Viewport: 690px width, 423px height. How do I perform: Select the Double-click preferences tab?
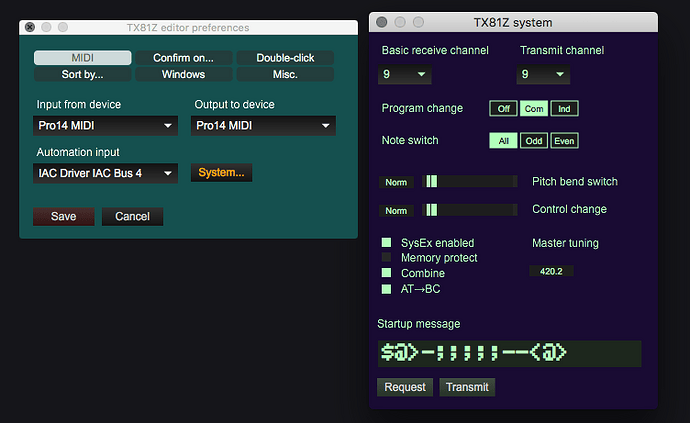(x=285, y=58)
